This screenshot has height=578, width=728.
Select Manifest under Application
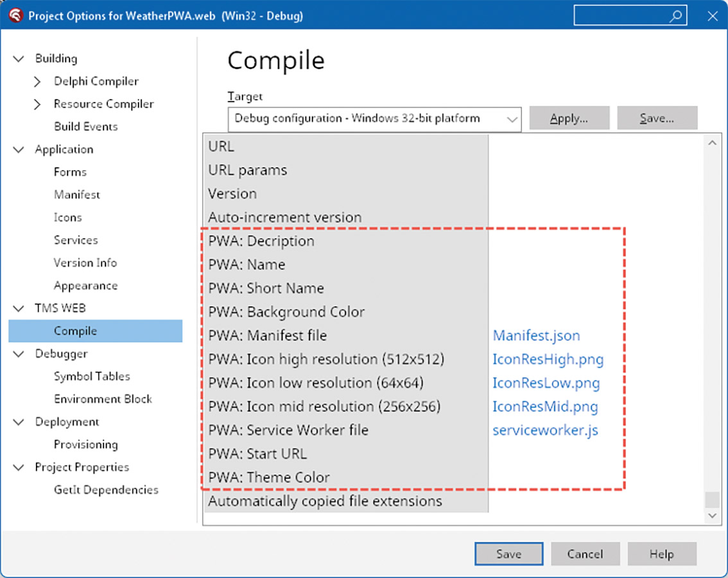tap(77, 195)
